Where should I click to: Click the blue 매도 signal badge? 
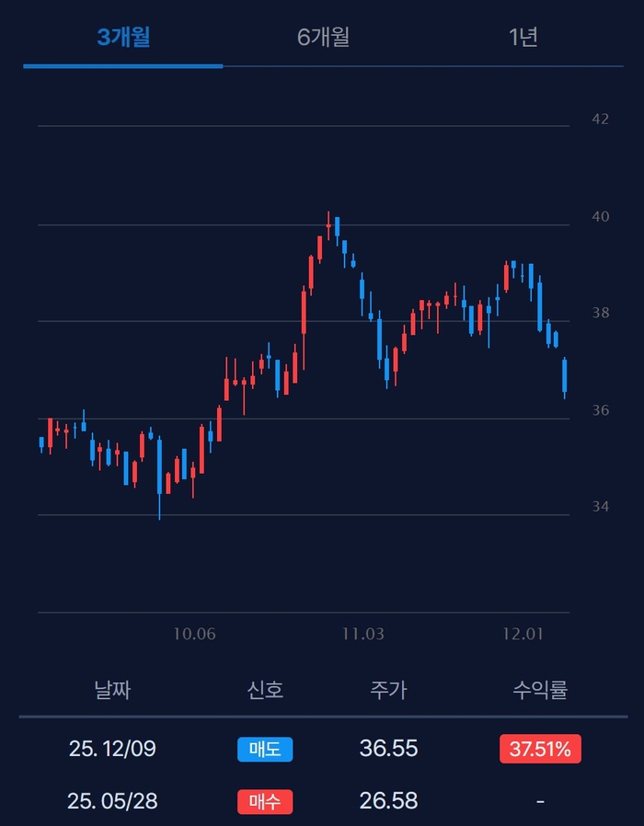click(265, 749)
